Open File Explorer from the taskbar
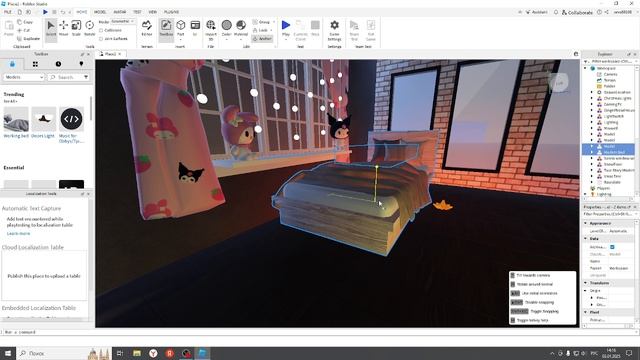The height and width of the screenshot is (360, 640). click(x=137, y=353)
